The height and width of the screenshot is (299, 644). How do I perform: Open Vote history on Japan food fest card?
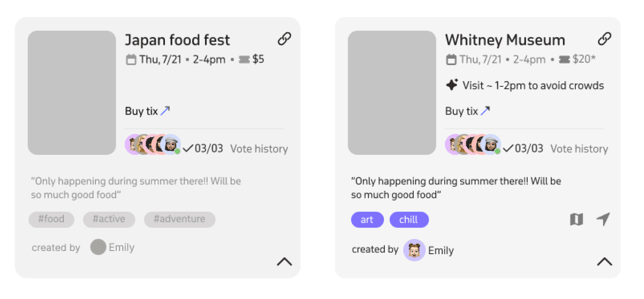coord(259,149)
